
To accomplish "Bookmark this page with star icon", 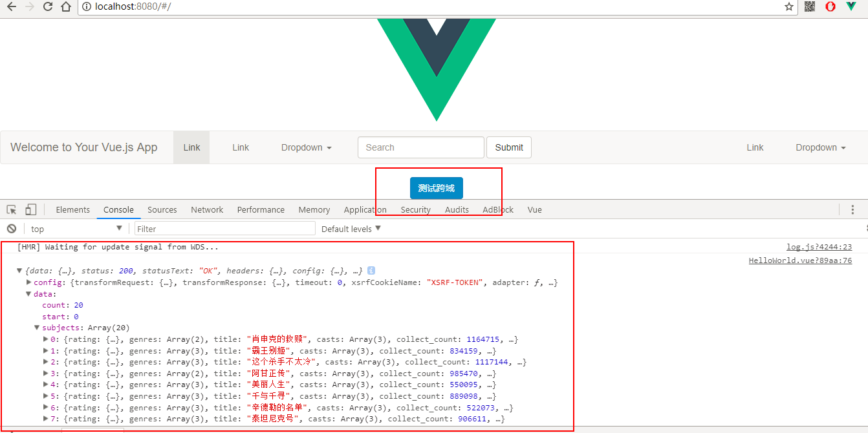I will click(x=789, y=7).
